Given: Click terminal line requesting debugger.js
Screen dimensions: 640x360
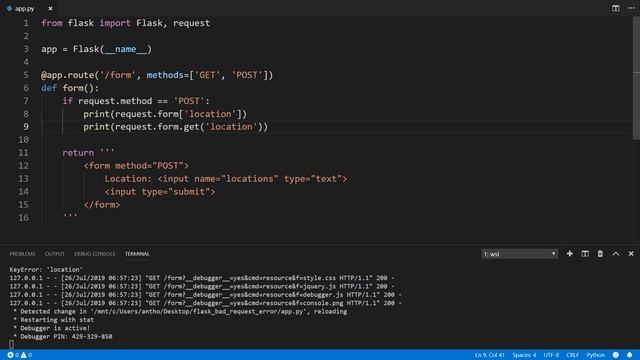Looking at the screenshot, I should [x=205, y=295].
